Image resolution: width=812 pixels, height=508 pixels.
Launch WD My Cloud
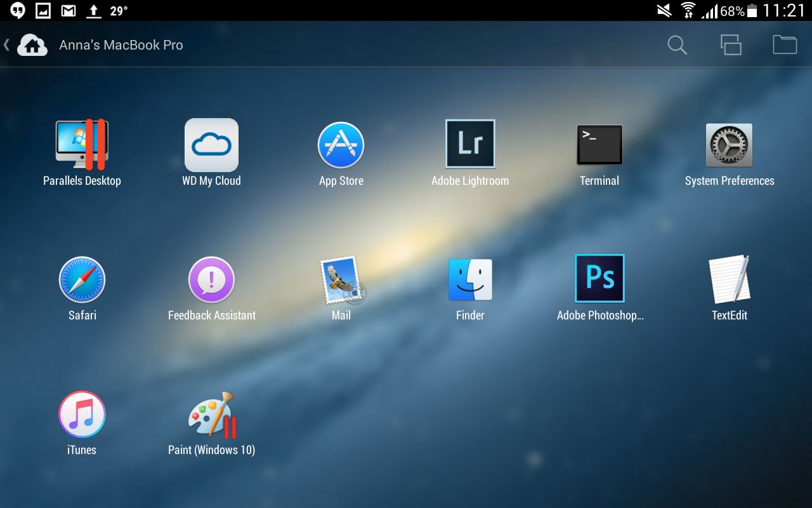(211, 145)
